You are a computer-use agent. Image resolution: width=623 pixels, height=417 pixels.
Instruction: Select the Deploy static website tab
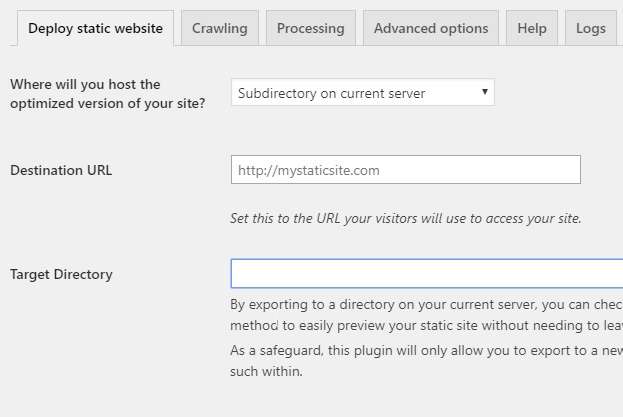tap(95, 28)
